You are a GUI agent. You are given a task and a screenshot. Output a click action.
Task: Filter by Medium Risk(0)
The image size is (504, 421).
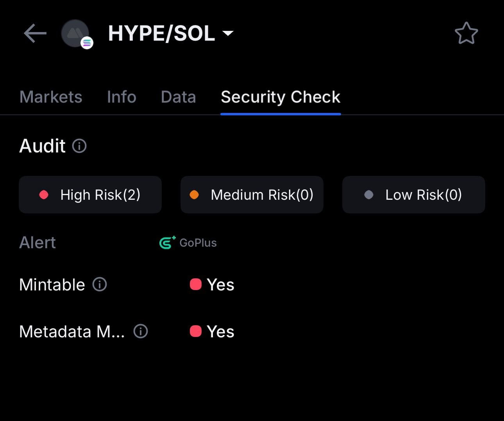[x=252, y=195]
